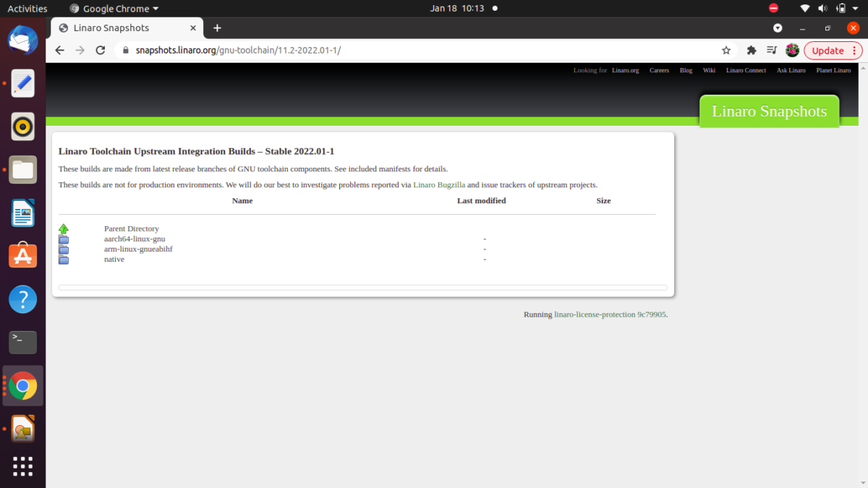Sort listing by the Size column
The image size is (868, 488).
(x=603, y=201)
